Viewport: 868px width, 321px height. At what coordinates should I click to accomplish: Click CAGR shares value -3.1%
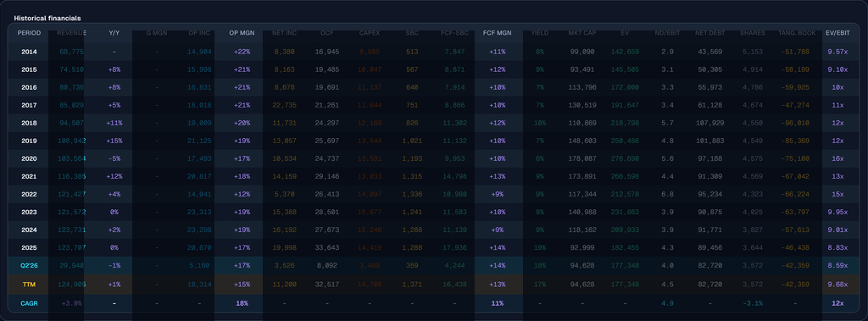[x=753, y=303]
